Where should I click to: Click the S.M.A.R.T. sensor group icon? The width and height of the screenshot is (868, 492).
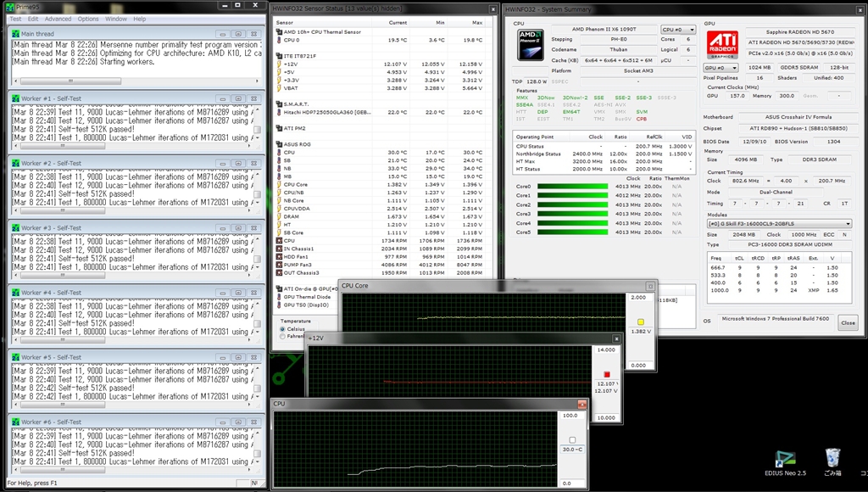pos(279,103)
